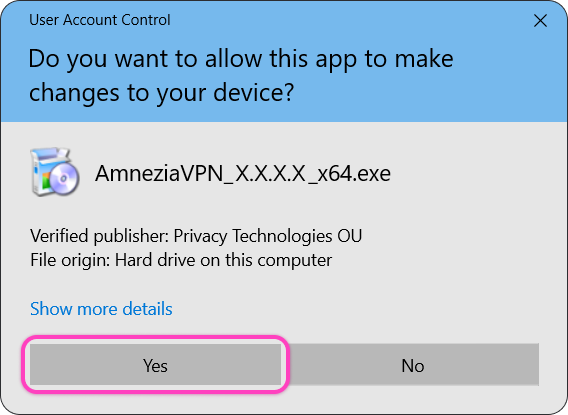Dismiss the prompt using the X icon
The width and height of the screenshot is (568, 415).
[540, 21]
